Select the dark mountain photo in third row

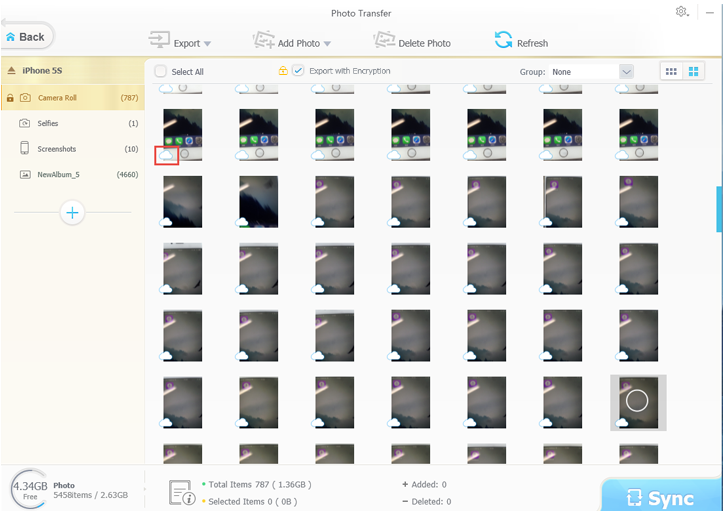coord(259,202)
